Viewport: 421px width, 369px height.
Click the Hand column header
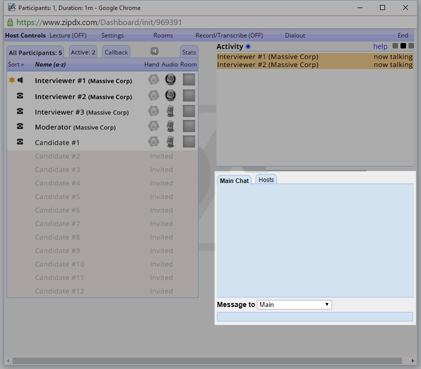pyautogui.click(x=152, y=64)
